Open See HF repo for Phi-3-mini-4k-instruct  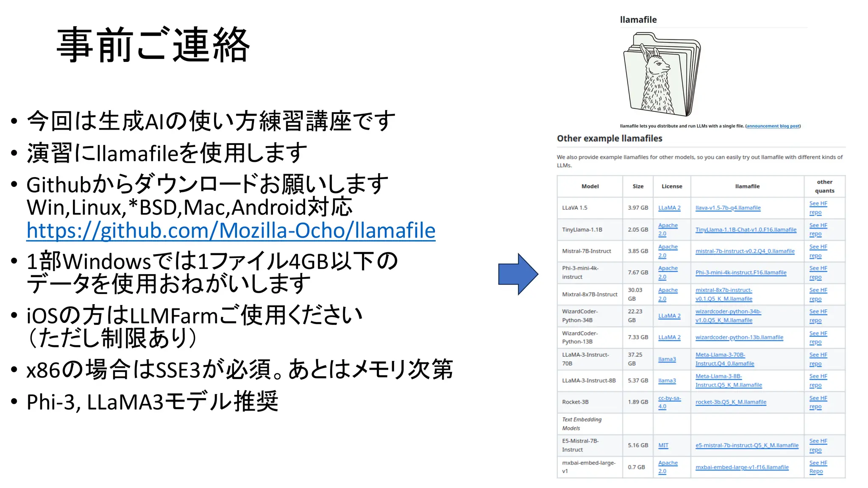click(x=818, y=273)
